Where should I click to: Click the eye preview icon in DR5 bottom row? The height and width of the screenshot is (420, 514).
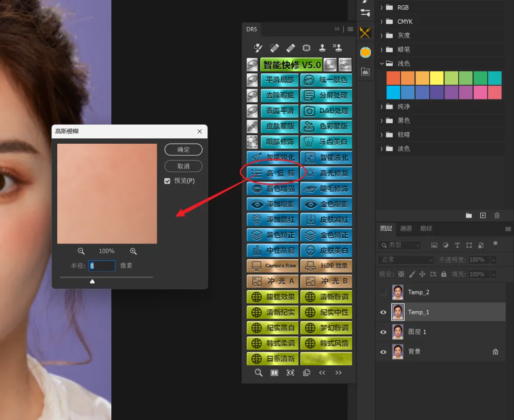[290, 373]
